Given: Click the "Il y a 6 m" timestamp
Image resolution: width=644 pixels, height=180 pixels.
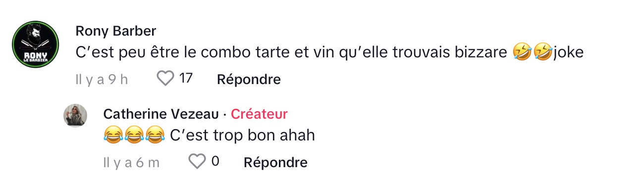Looking at the screenshot, I should coord(131,162).
